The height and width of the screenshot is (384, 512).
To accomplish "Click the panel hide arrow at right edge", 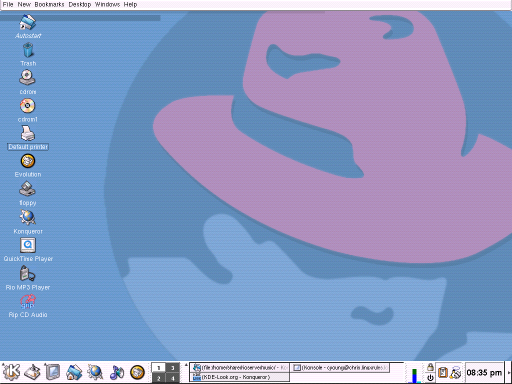I will click(x=509, y=372).
